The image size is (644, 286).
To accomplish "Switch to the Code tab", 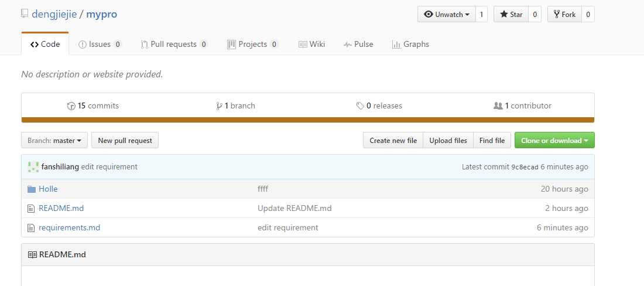I will (45, 44).
